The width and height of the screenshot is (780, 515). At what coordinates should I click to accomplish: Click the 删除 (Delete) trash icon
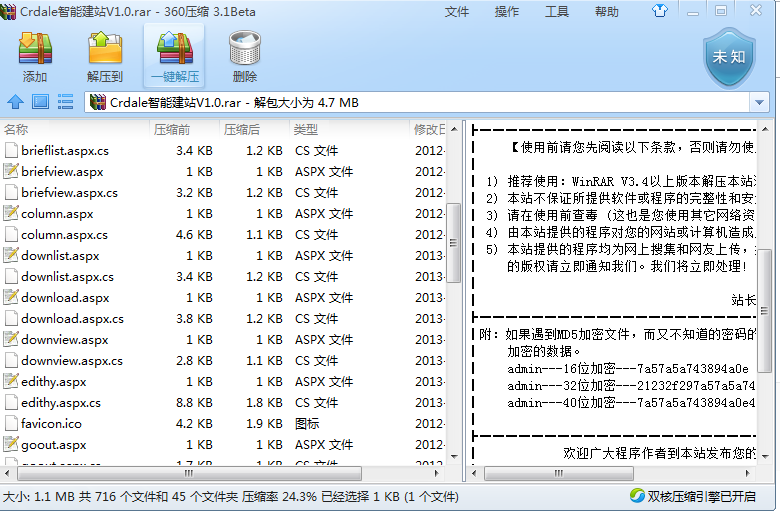pyautogui.click(x=245, y=48)
